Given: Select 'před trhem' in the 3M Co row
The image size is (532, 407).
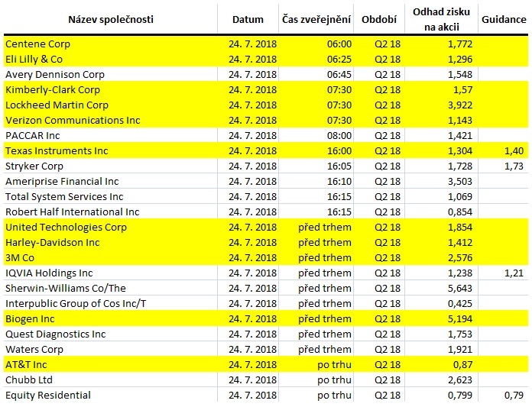Looking at the screenshot, I should 325,257.
